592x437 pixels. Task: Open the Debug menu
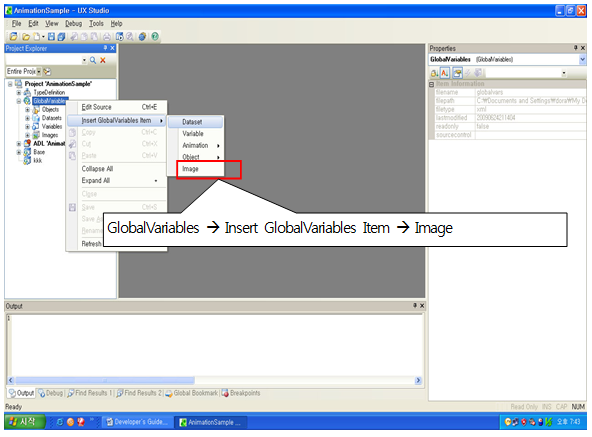click(73, 23)
